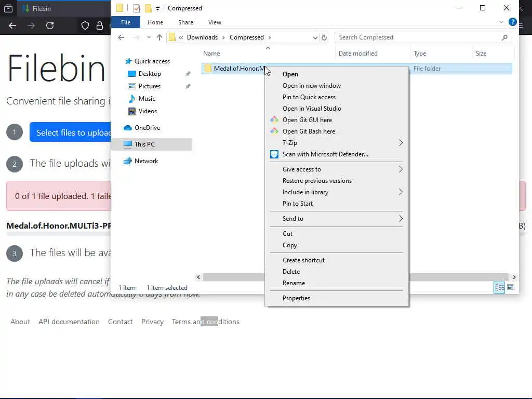The image size is (532, 399).
Task: Go up one folder level in Explorer
Action: click(x=159, y=37)
